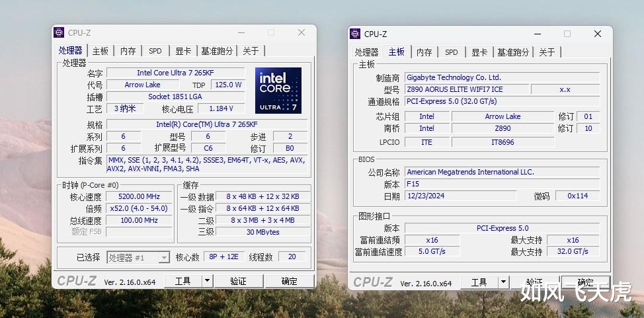Click the CPU-Z app icon in left window title bar
Image resolution: width=644 pixels, height=318 pixels.
(x=59, y=32)
